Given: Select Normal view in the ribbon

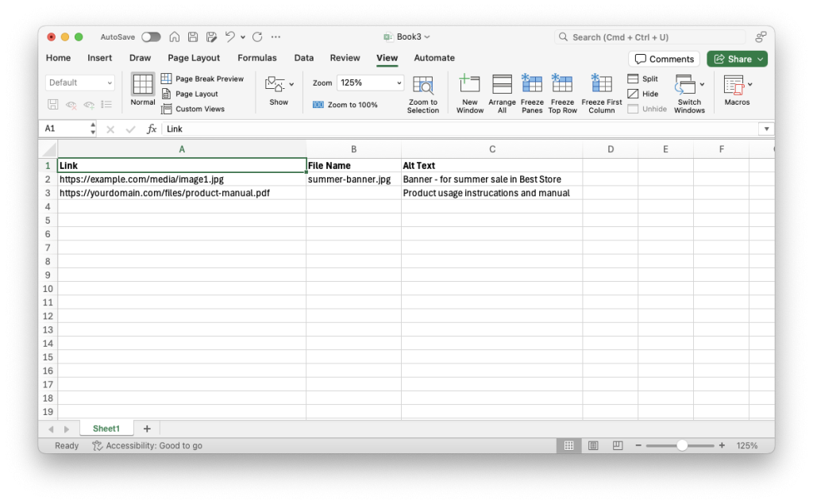Looking at the screenshot, I should [x=142, y=90].
